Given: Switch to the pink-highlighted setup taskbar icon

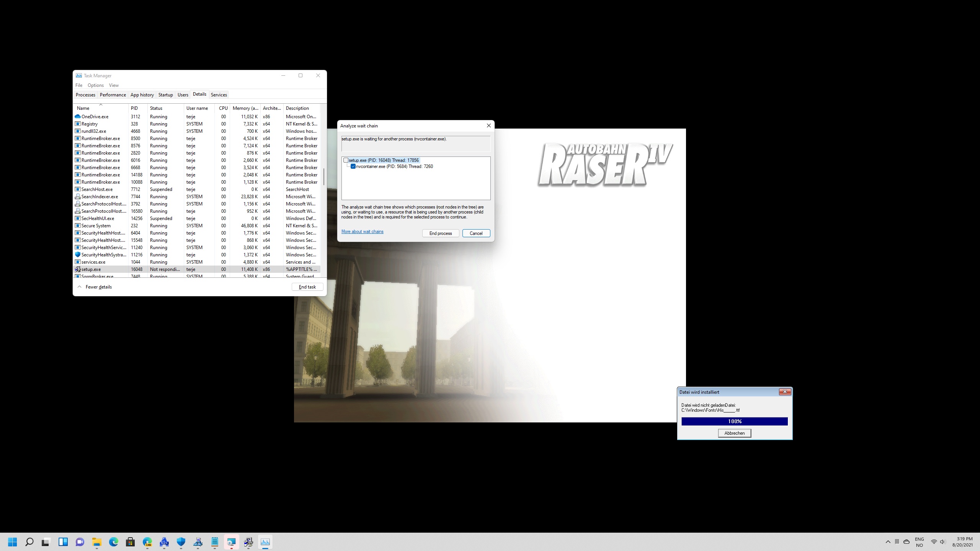Looking at the screenshot, I should tap(232, 542).
